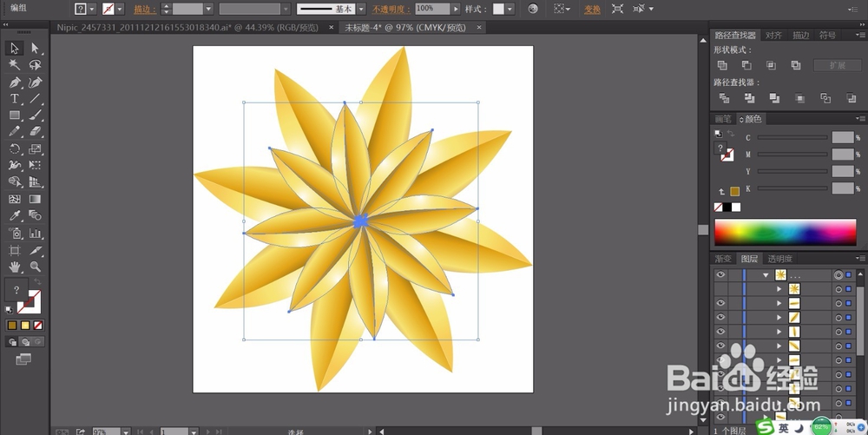Screen dimensions: 868x435
Task: Expand the vertical petal sublayer
Action: pyautogui.click(x=779, y=332)
